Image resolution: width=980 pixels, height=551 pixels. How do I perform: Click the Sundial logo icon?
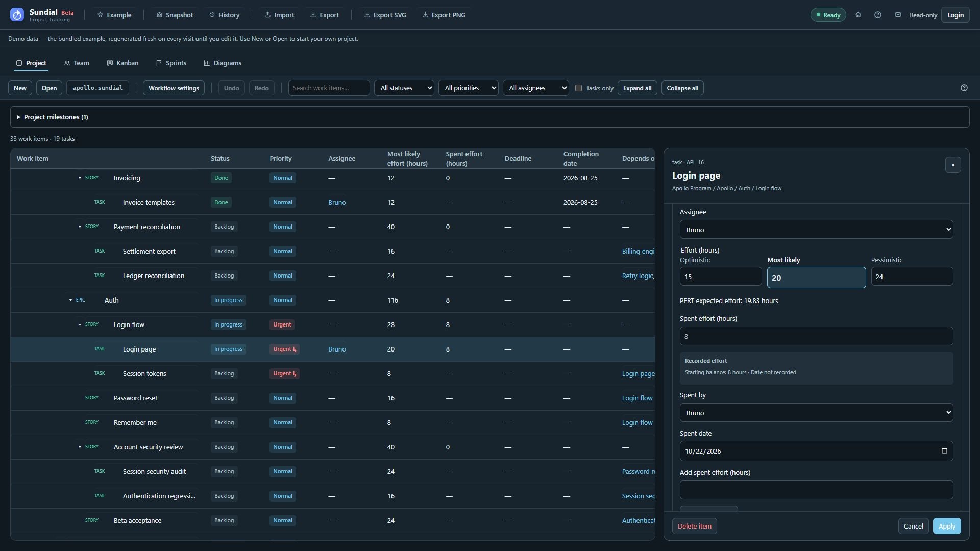(x=17, y=15)
